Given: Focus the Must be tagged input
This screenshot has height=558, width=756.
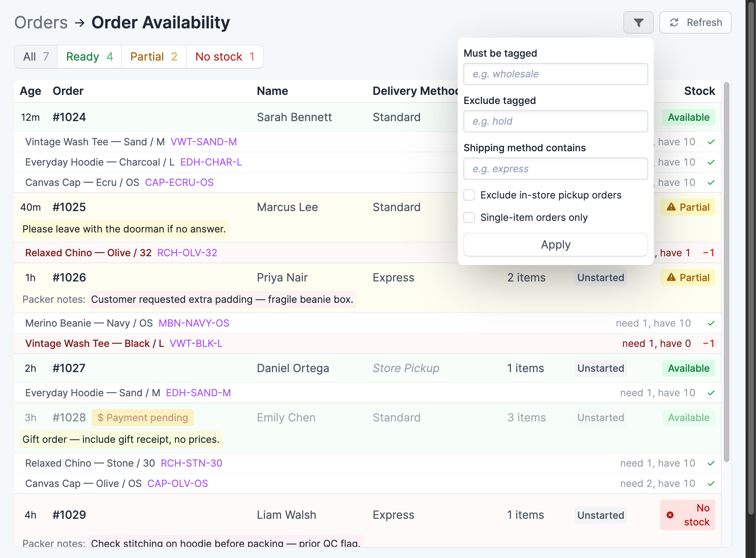Looking at the screenshot, I should (x=555, y=74).
